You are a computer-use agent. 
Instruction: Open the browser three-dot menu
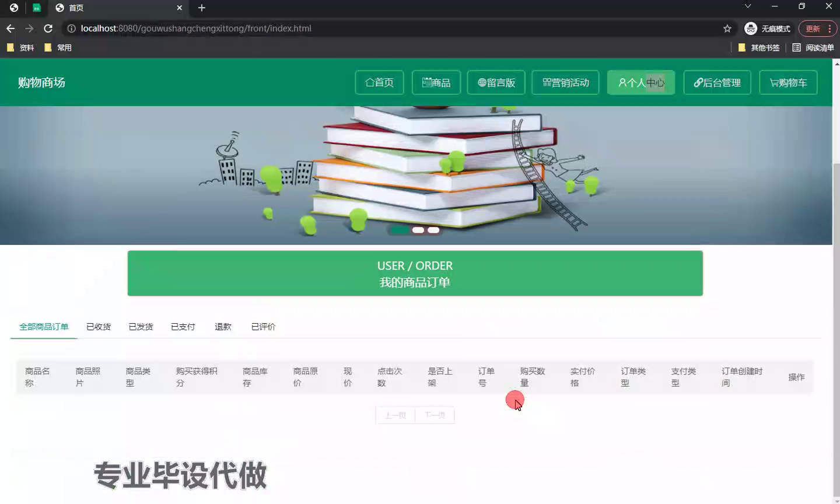click(x=829, y=29)
